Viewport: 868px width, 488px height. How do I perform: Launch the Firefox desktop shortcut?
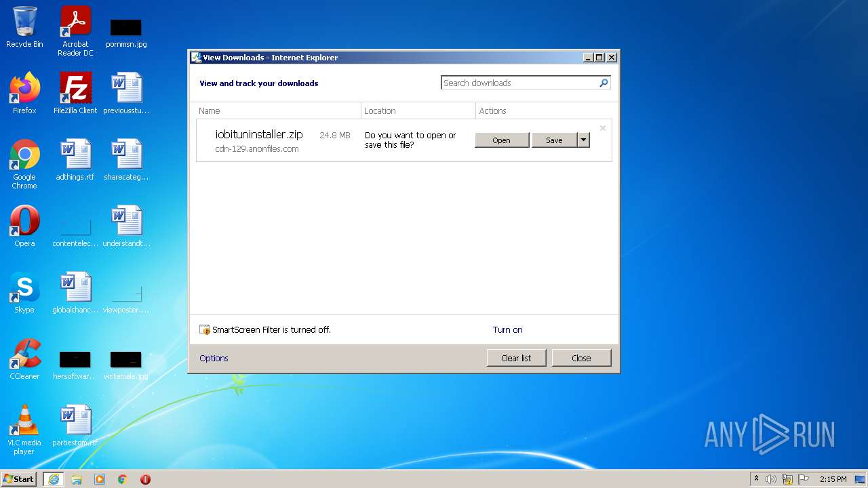[x=24, y=93]
